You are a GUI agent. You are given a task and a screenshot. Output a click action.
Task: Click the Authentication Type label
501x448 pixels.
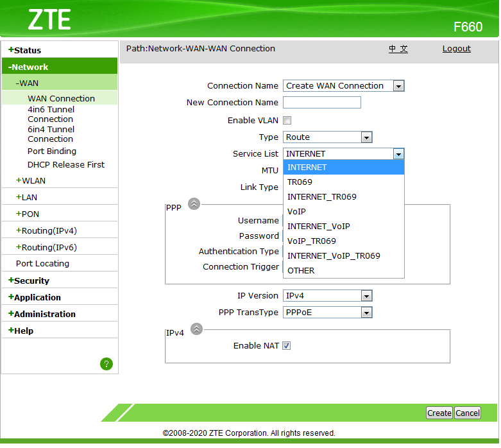click(x=239, y=252)
